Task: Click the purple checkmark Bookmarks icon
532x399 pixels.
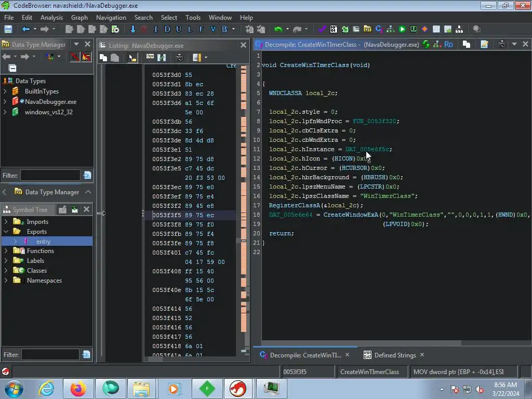Action: pyautogui.click(x=322, y=29)
